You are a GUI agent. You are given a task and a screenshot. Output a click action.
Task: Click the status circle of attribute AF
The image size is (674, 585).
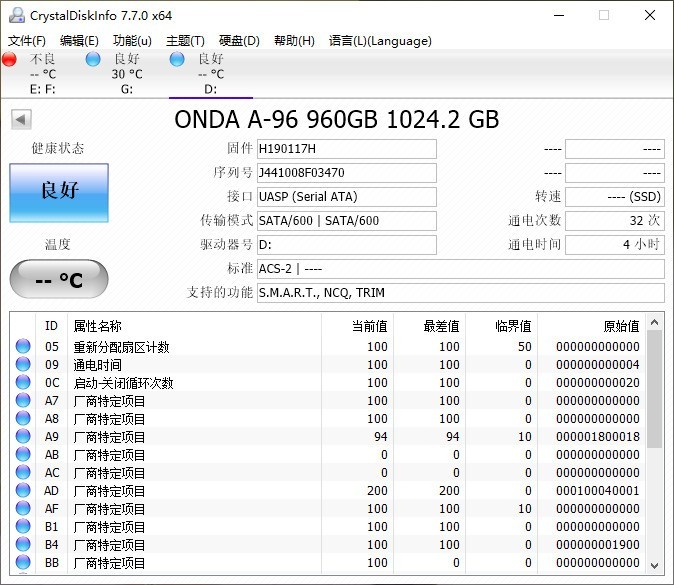pyautogui.click(x=23, y=508)
